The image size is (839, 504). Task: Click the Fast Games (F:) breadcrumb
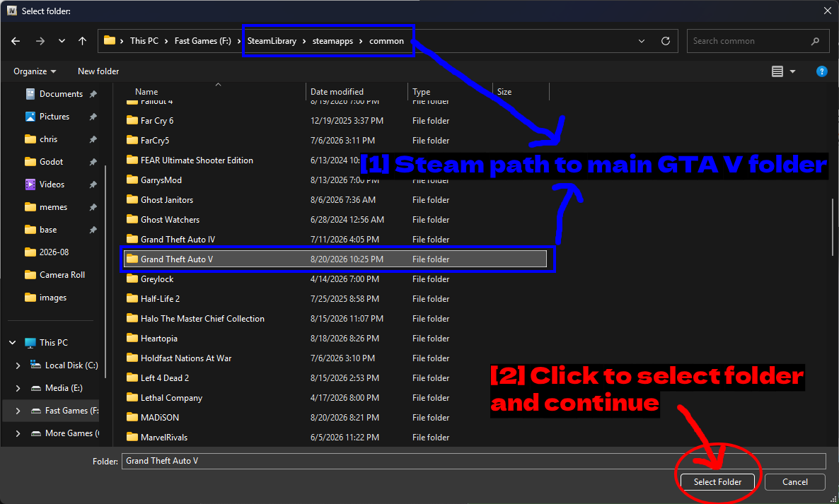coord(203,40)
